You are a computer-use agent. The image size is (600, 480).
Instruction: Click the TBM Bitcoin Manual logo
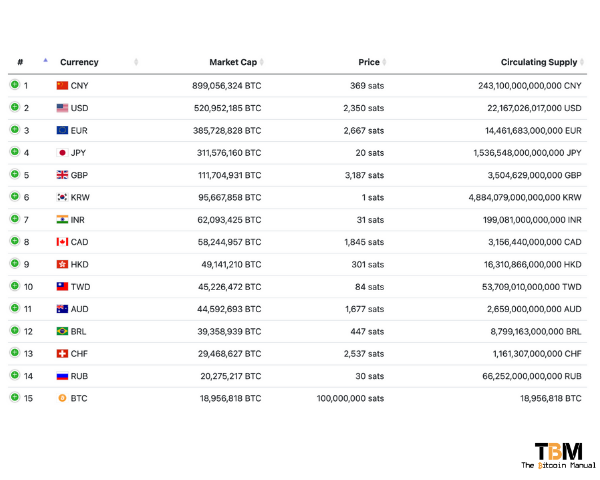[x=558, y=456]
